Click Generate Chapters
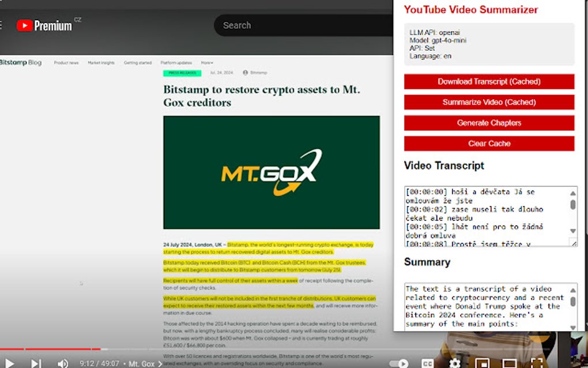Viewport: 588px width, 368px height. click(489, 123)
